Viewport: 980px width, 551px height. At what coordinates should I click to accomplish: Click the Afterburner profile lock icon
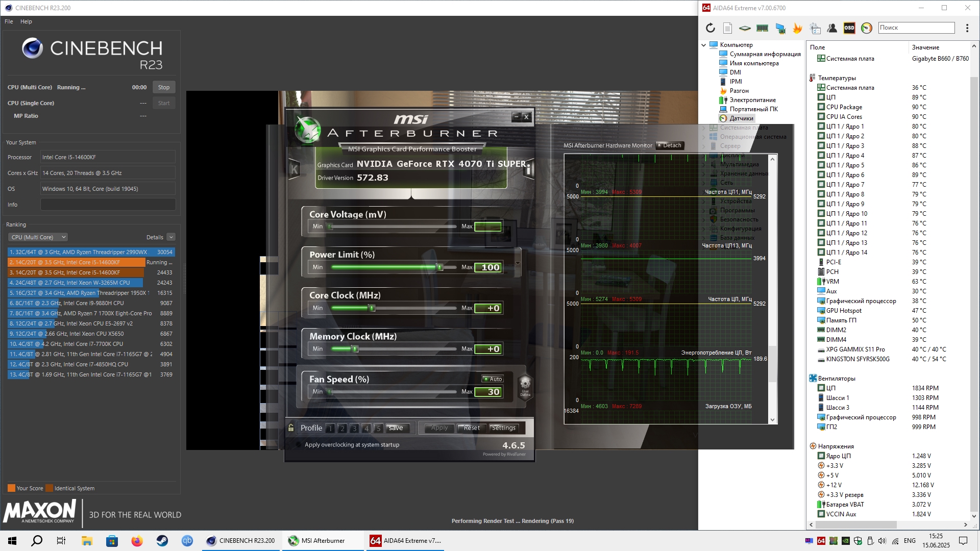291,428
